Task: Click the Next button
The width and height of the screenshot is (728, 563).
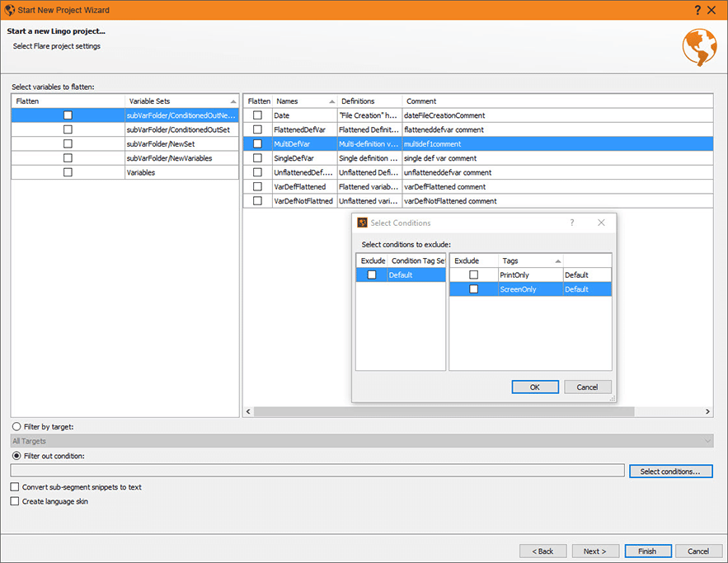Action: (x=595, y=551)
